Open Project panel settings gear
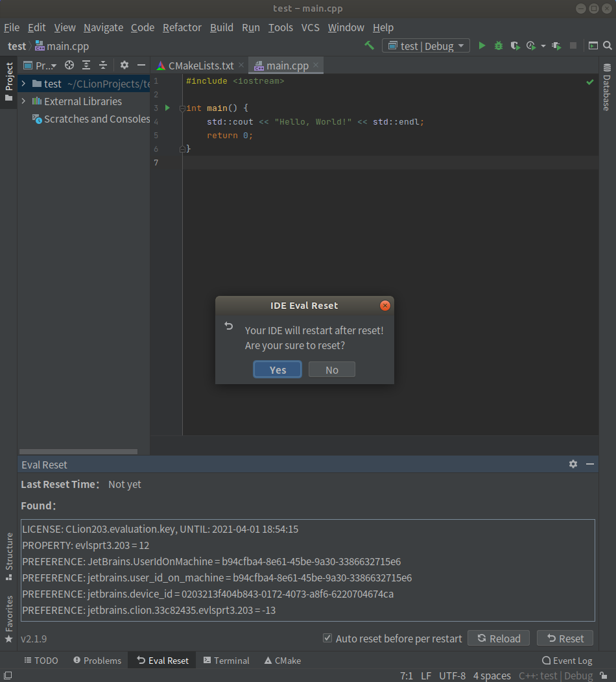 [124, 66]
